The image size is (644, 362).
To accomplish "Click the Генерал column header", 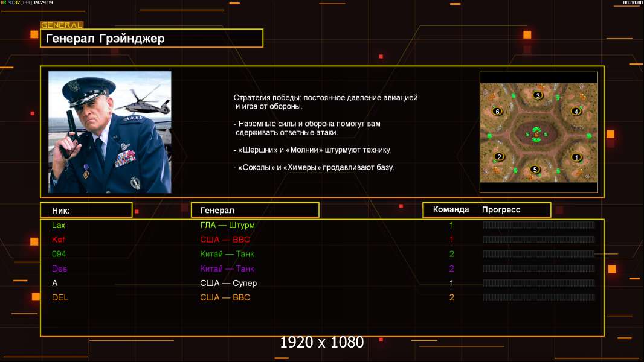I will click(x=254, y=211).
